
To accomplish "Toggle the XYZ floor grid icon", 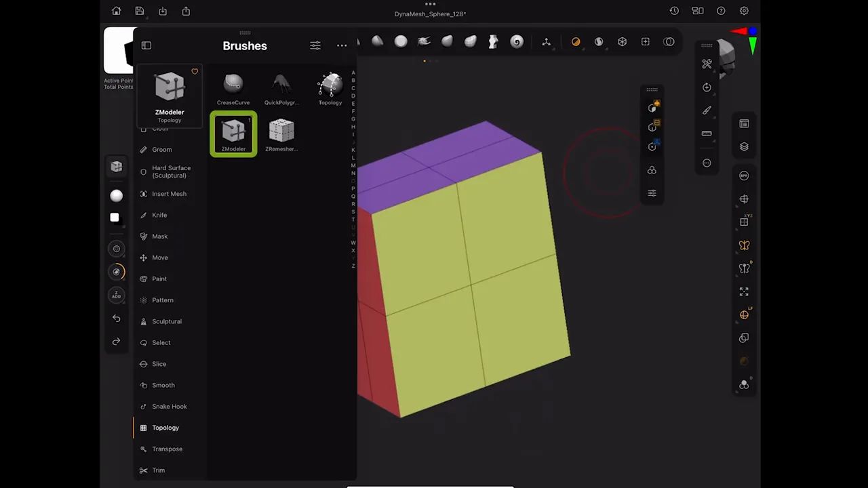I will click(x=744, y=222).
